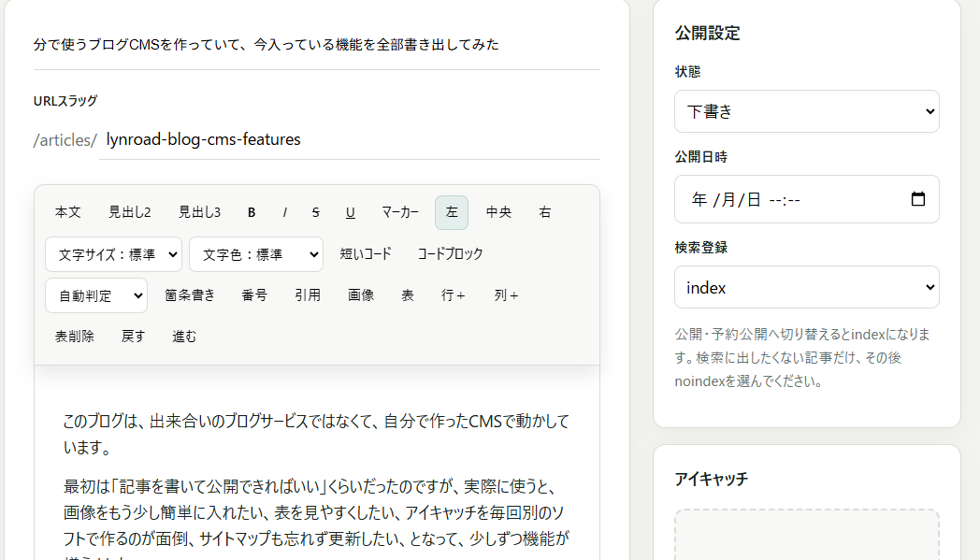Place cursor in first body paragraph
Image resolution: width=980 pixels, height=560 pixels.
[316, 435]
